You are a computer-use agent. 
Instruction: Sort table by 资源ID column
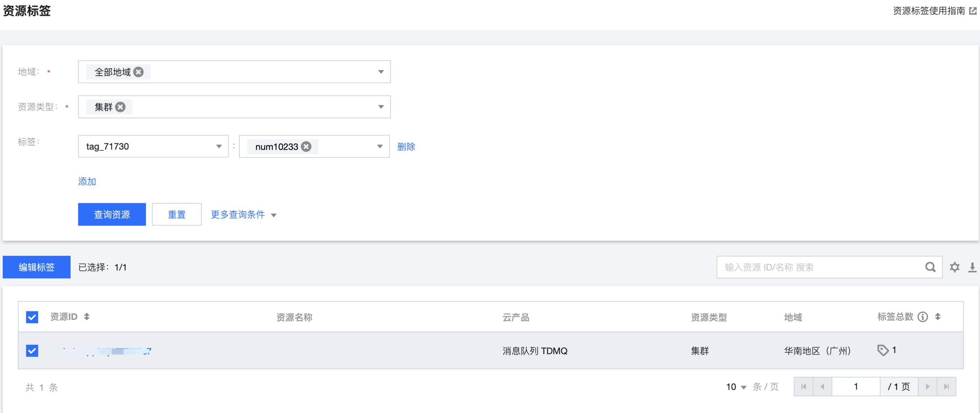click(87, 316)
